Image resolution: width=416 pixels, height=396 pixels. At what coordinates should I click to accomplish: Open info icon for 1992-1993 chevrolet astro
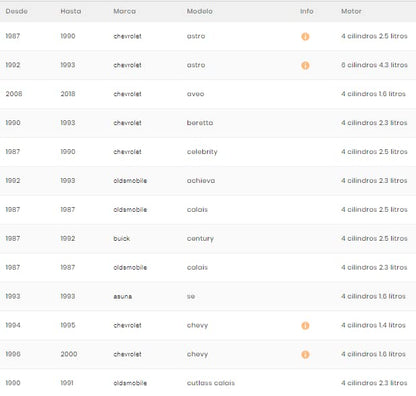pyautogui.click(x=305, y=65)
